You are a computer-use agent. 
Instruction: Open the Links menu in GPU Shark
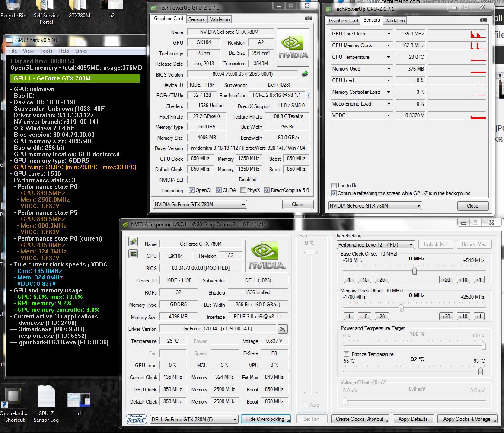[81, 51]
